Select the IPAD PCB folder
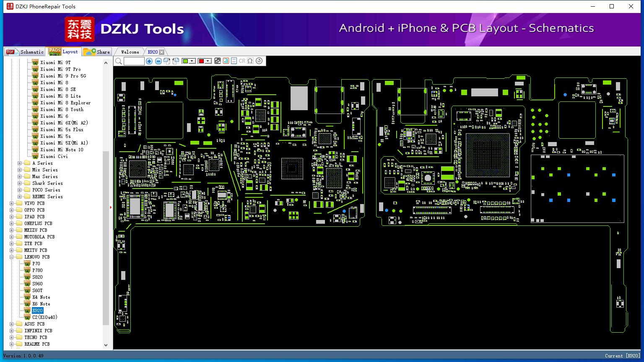Viewport: 644px width, 362px height. coord(34,217)
